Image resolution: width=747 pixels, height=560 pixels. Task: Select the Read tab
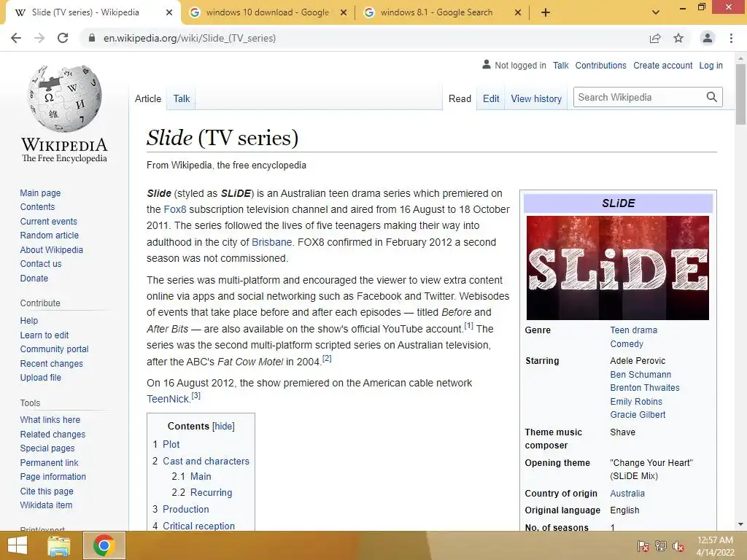tap(460, 98)
